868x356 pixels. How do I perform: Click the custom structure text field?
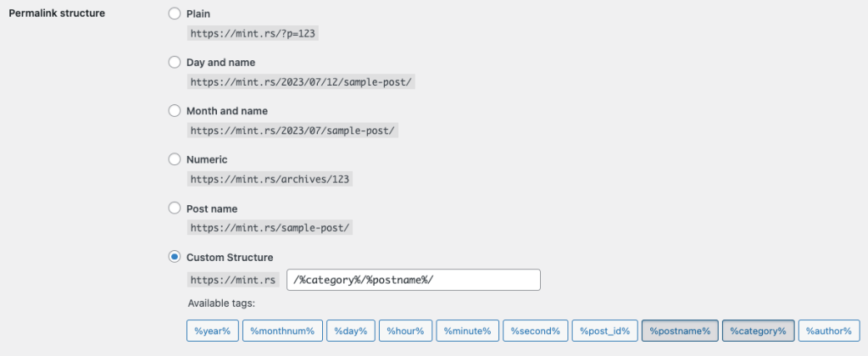[414, 281]
